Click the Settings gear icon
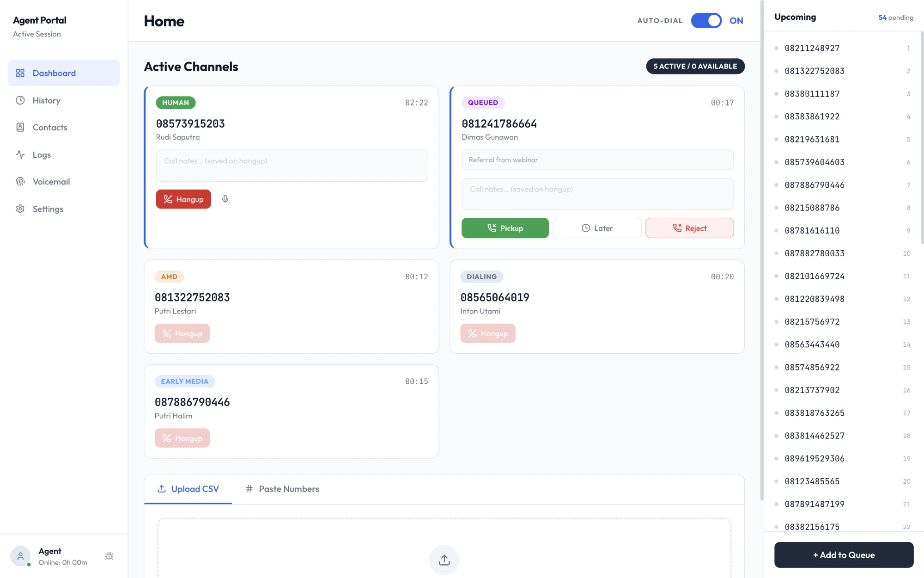The image size is (924, 578). click(x=20, y=209)
